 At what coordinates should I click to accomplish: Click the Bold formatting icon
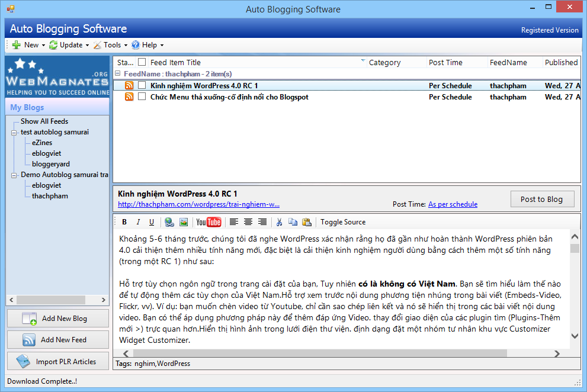point(124,222)
